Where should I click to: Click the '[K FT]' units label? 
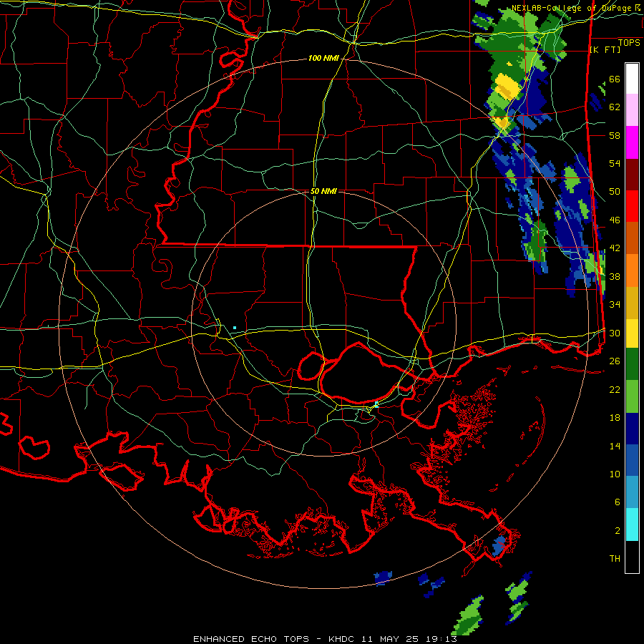tap(605, 49)
